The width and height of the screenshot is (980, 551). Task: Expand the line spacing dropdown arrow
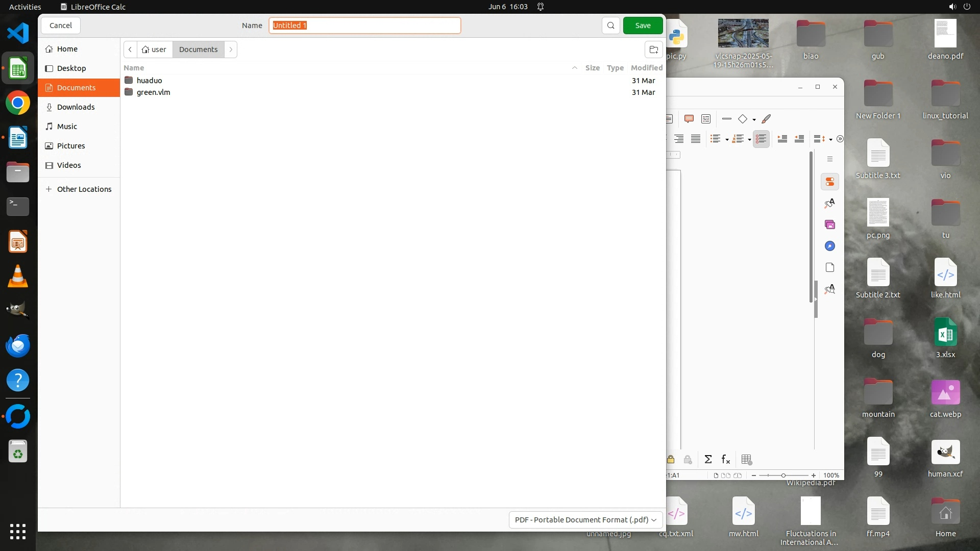[830, 139]
